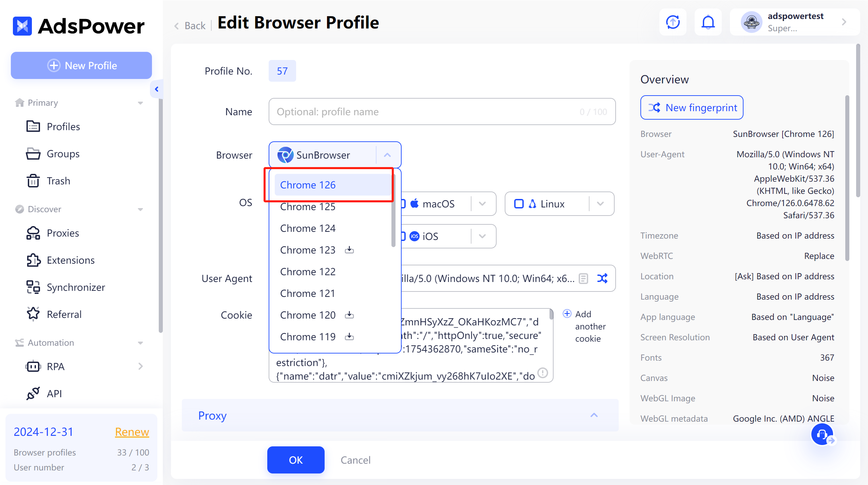The height and width of the screenshot is (485, 868).
Task: Choose Chrome 124 version
Action: [332, 228]
